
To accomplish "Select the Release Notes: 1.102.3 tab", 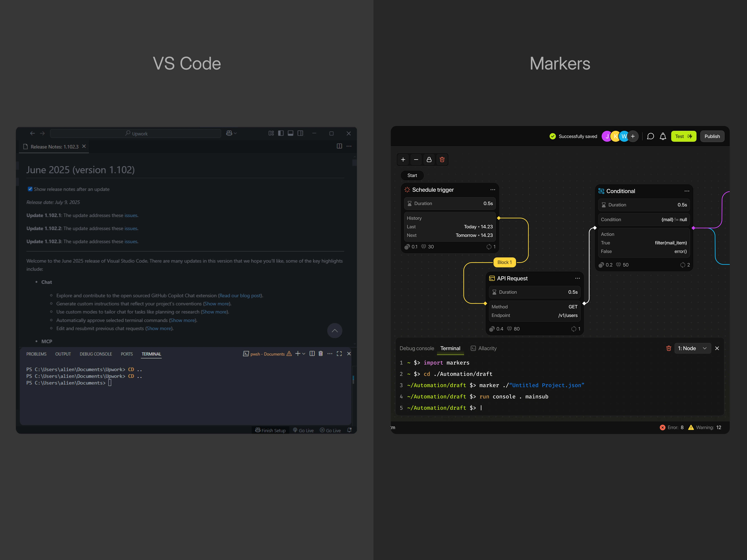I will tap(54, 147).
